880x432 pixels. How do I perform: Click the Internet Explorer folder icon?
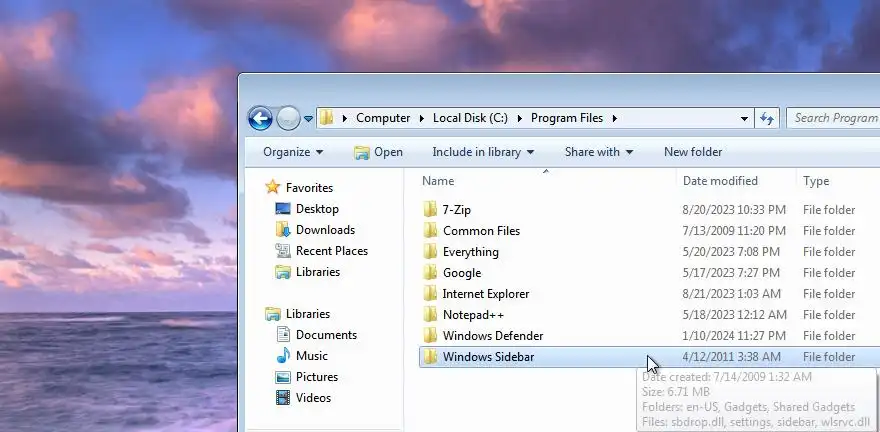pos(430,293)
